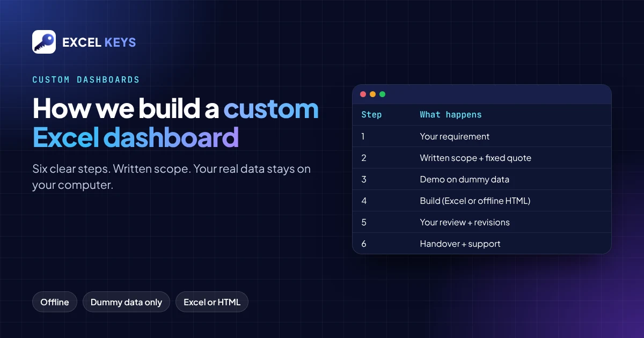
Task: Click step number 6 in the table
Action: pos(364,244)
